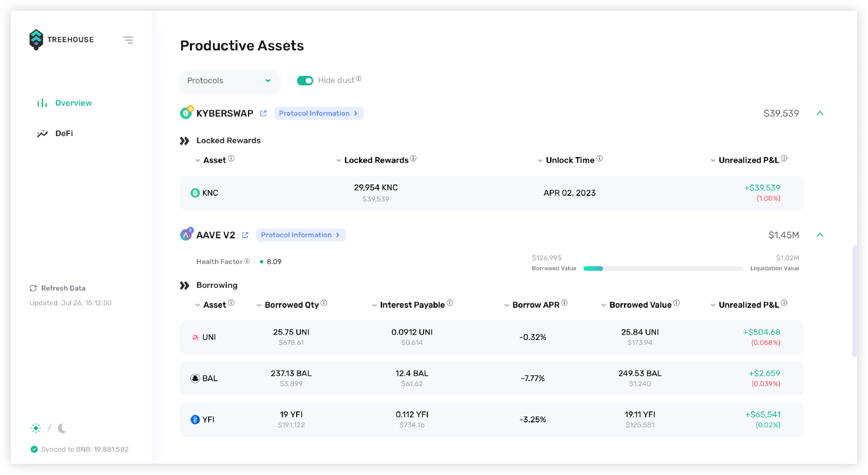This screenshot has width=868, height=475.
Task: Click the BAL token icon
Action: pos(195,378)
